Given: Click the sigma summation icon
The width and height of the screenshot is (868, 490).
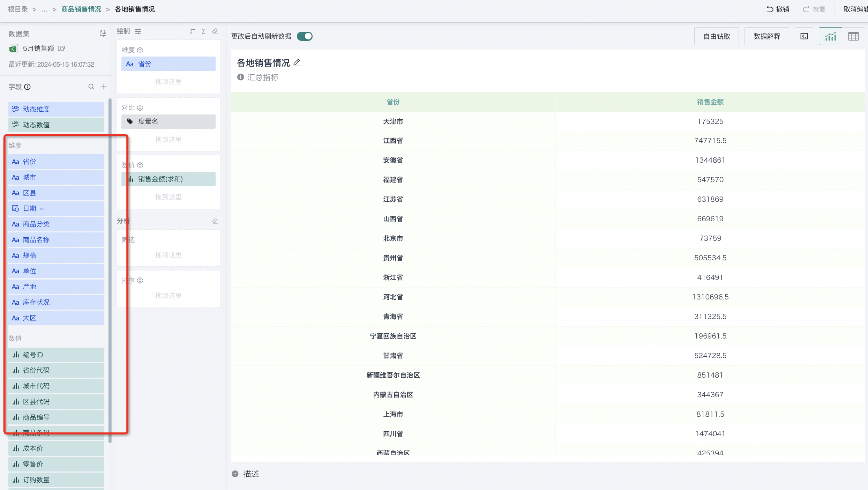Looking at the screenshot, I should [204, 31].
